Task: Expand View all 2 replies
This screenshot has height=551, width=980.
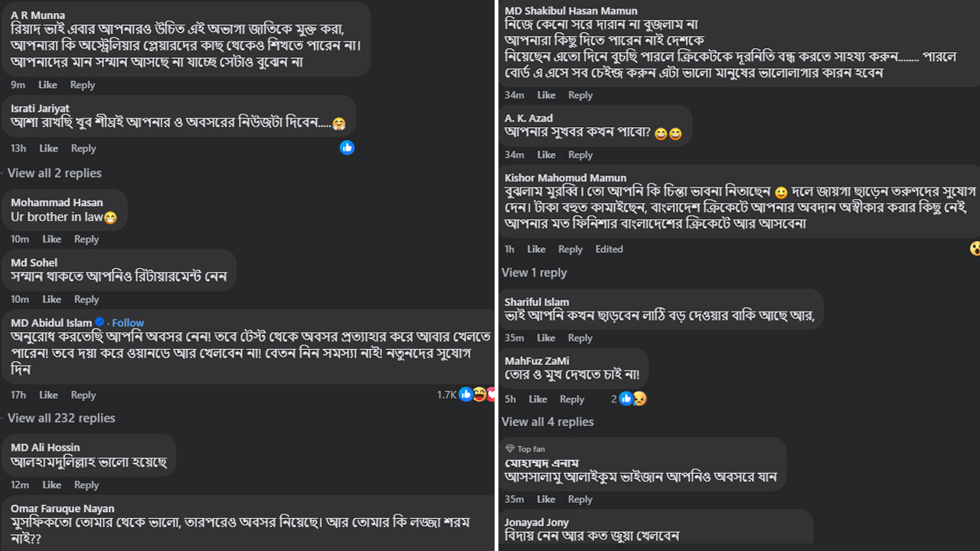Action: [54, 173]
